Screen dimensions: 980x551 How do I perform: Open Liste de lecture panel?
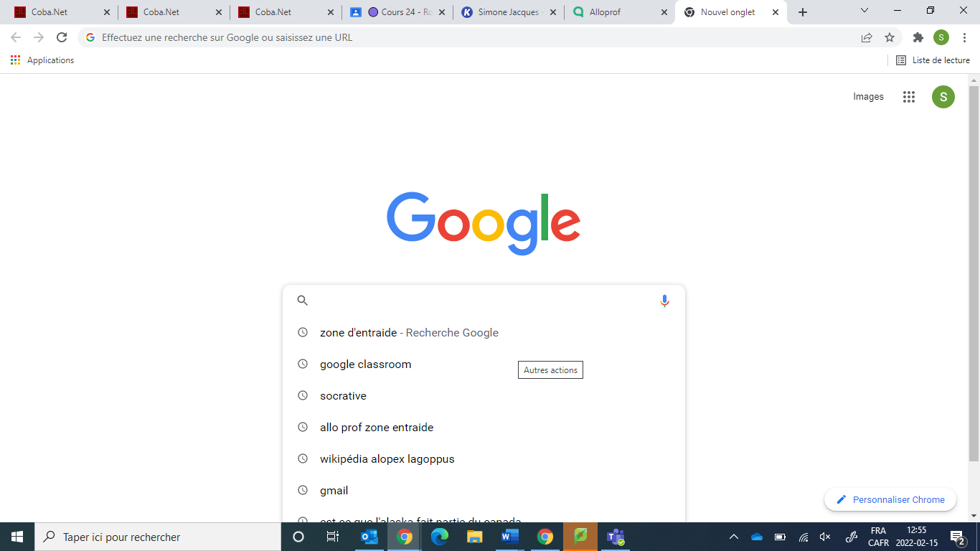coord(933,60)
